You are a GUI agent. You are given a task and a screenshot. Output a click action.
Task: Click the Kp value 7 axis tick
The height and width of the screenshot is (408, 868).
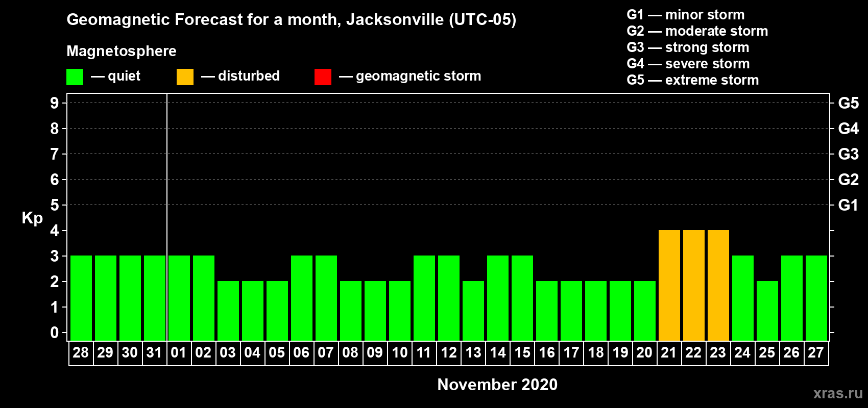55,154
